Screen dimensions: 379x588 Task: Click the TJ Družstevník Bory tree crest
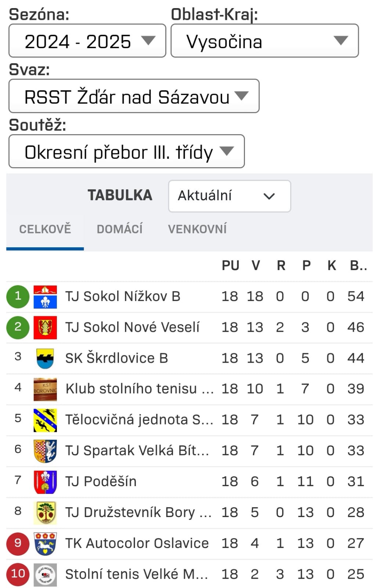pos(45,513)
